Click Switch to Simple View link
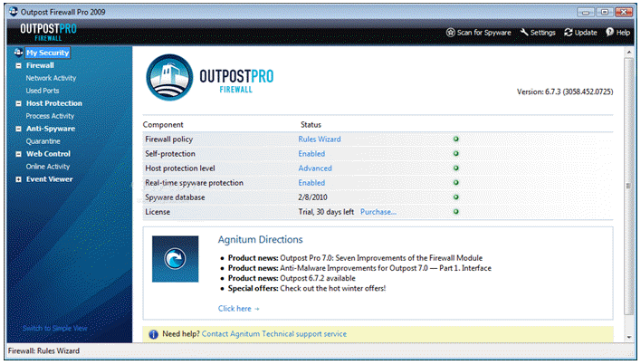This screenshot has width=640, height=364. point(55,328)
